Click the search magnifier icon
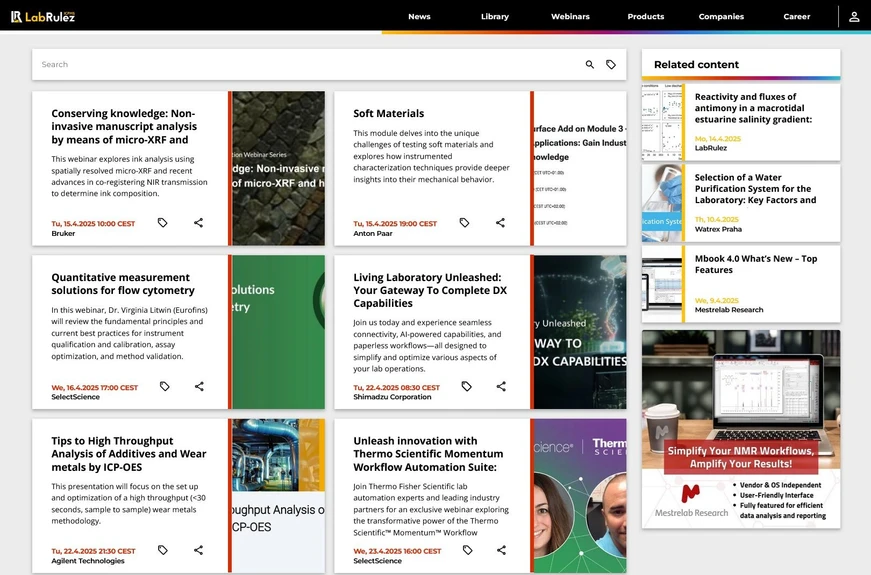 (589, 64)
